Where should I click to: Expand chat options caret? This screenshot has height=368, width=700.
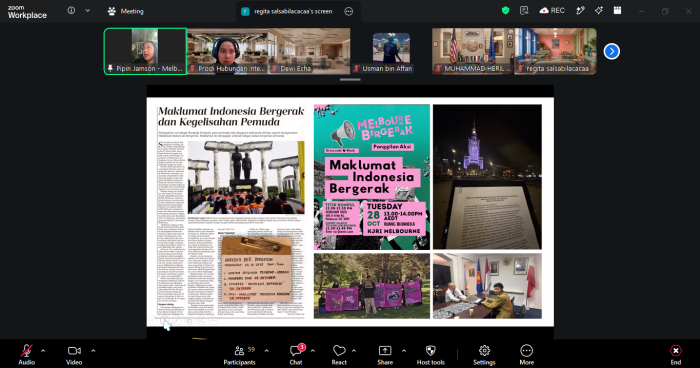tap(312, 351)
